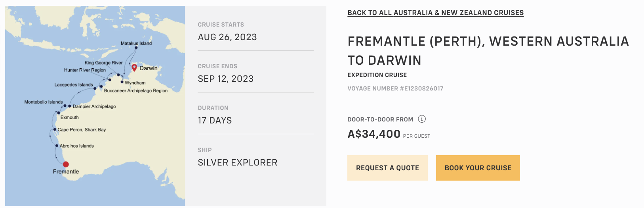Click the Buccaneer Archipelago Region map label
The width and height of the screenshot is (644, 208).
(135, 91)
